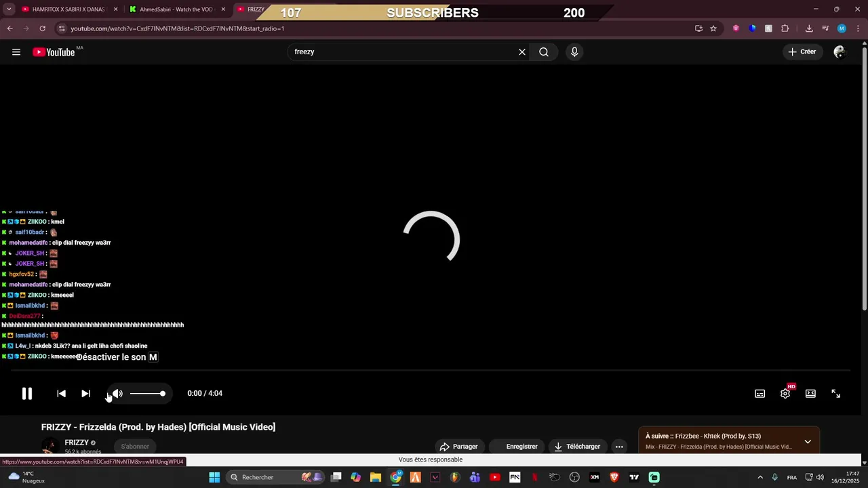Open the Chrome three-dot menu

(859, 28)
